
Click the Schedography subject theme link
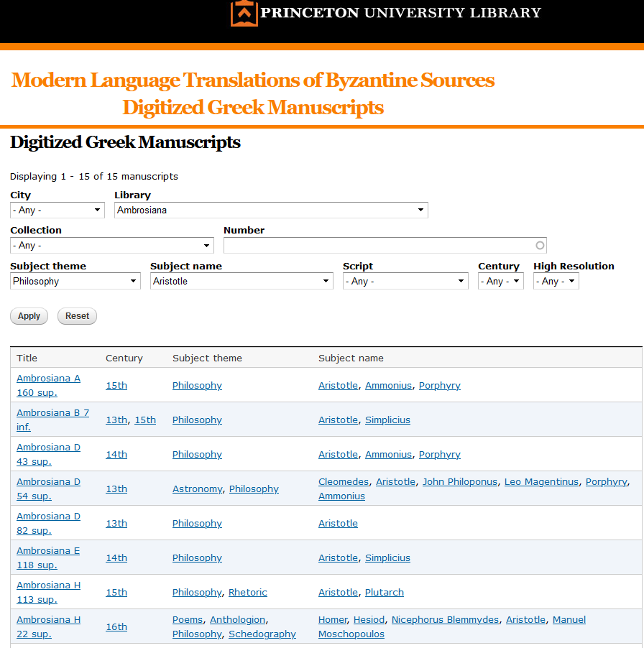point(262,634)
